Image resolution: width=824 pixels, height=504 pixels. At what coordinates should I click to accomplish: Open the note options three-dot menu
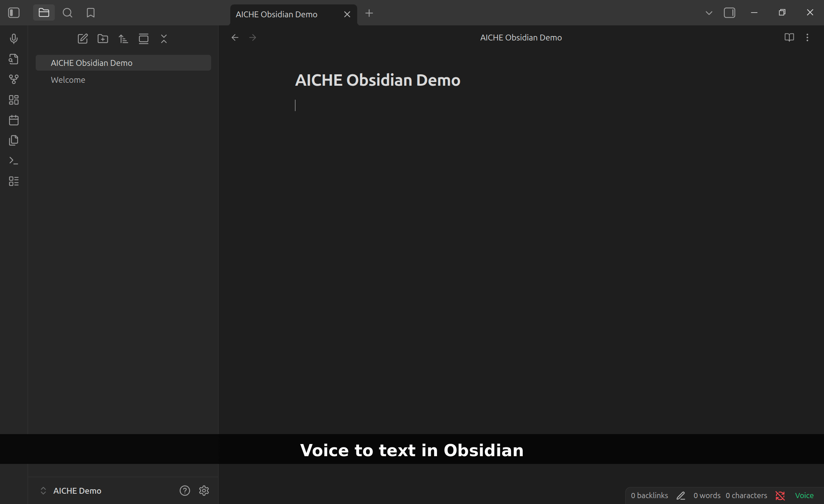click(x=807, y=37)
